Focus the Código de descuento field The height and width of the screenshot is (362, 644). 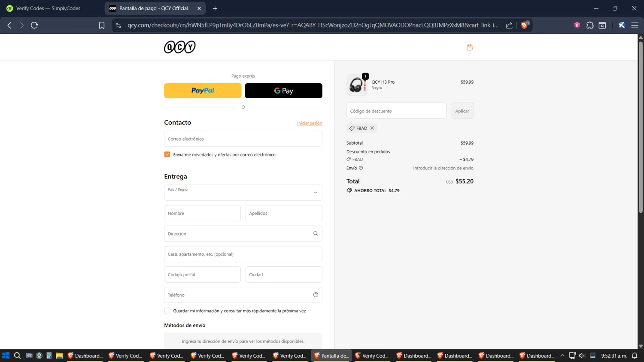(396, 111)
